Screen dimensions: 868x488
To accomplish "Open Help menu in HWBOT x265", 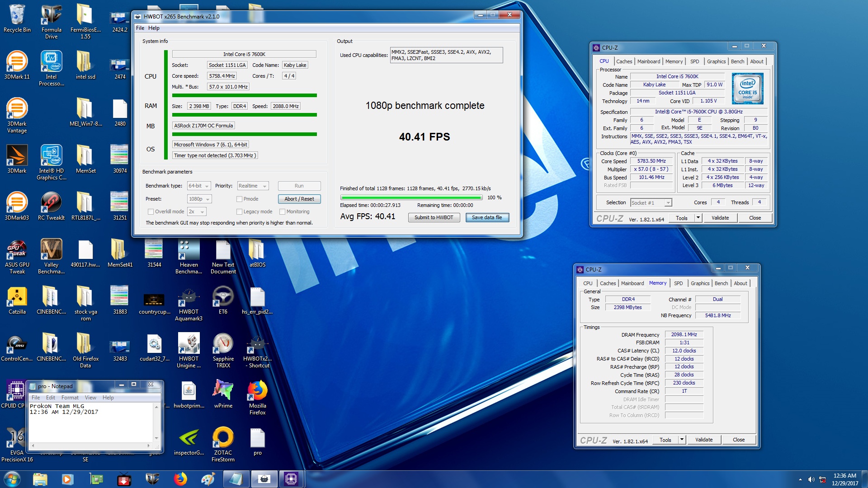I will (x=154, y=28).
